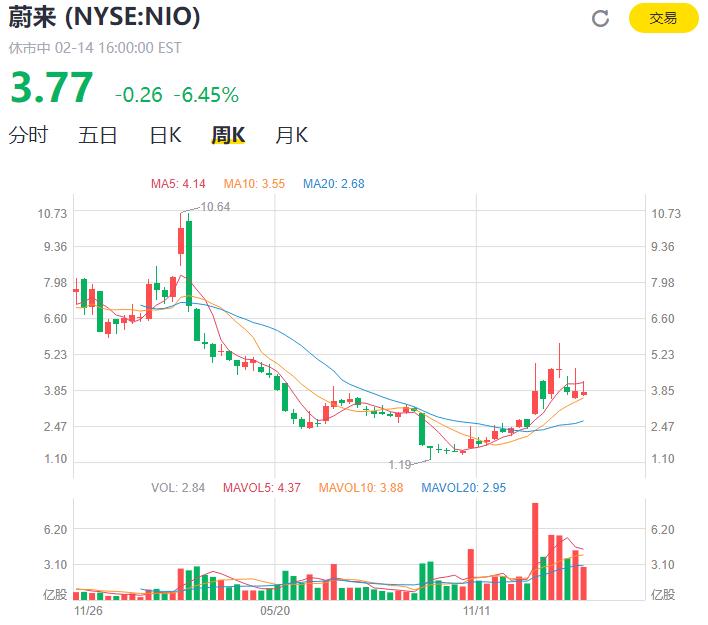Click the 11/11 date axis label
Viewport: 708px width, 625px height.
pyautogui.click(x=476, y=611)
